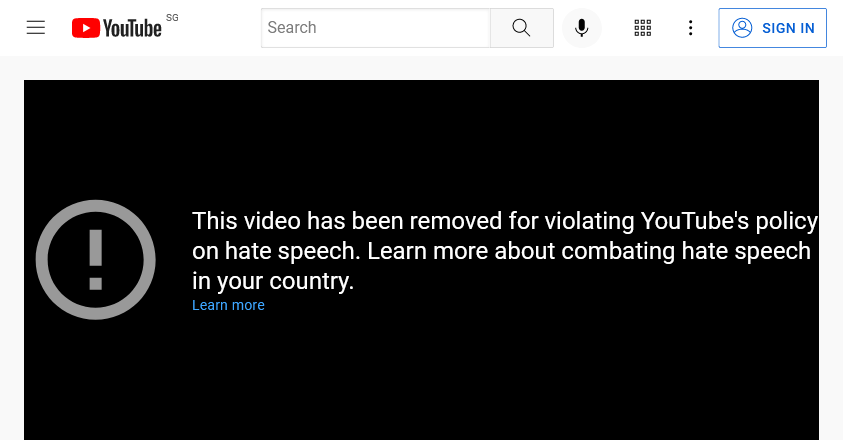Follow the blue Learn more link

tap(228, 305)
